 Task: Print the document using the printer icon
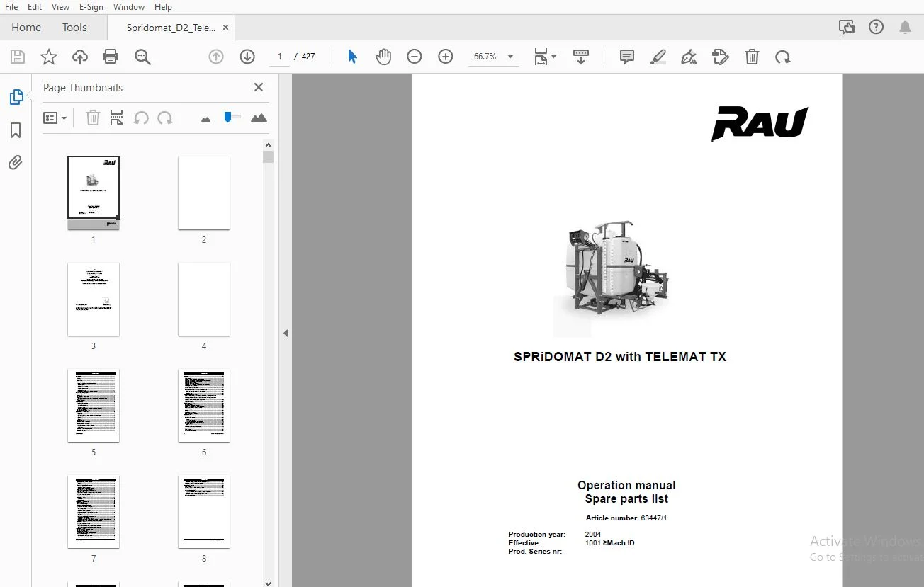point(111,57)
